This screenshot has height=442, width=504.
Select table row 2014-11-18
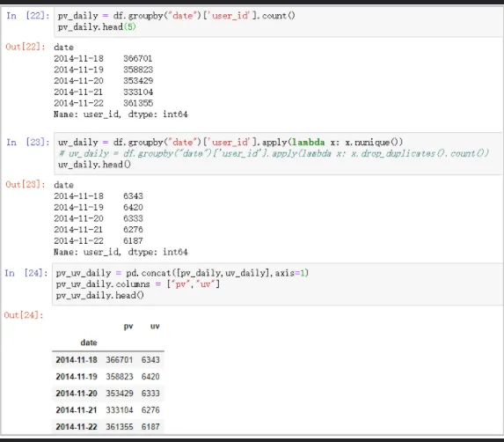pos(108,359)
